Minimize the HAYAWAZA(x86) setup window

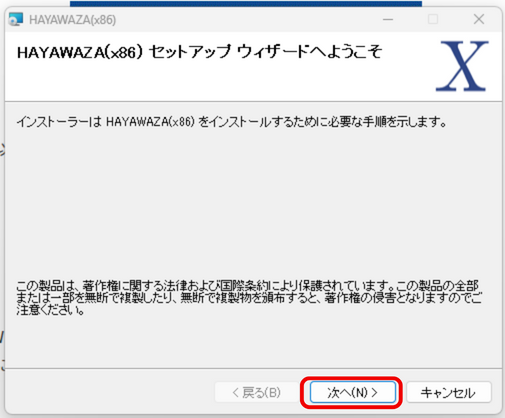pyautogui.click(x=388, y=19)
